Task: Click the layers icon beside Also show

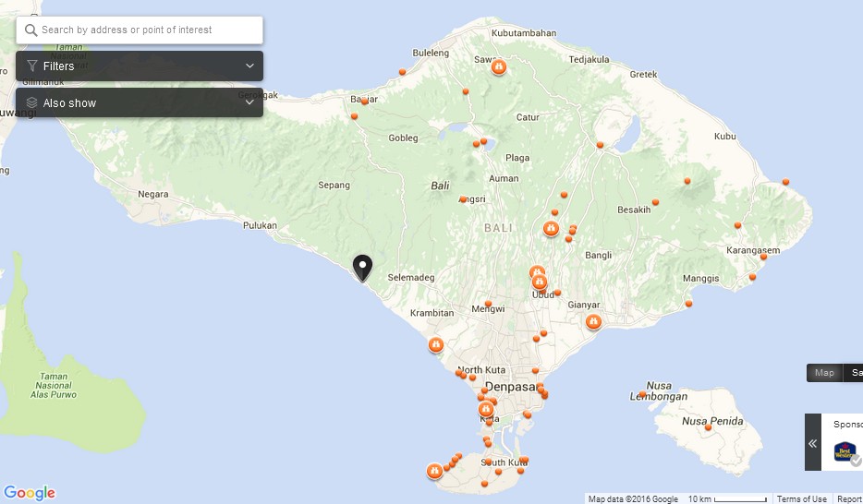Action: click(32, 102)
